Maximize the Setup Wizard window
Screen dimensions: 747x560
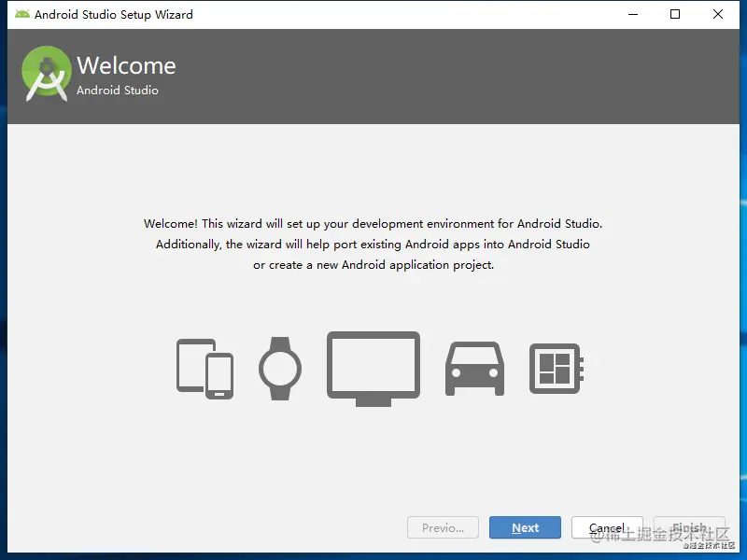[x=675, y=14]
